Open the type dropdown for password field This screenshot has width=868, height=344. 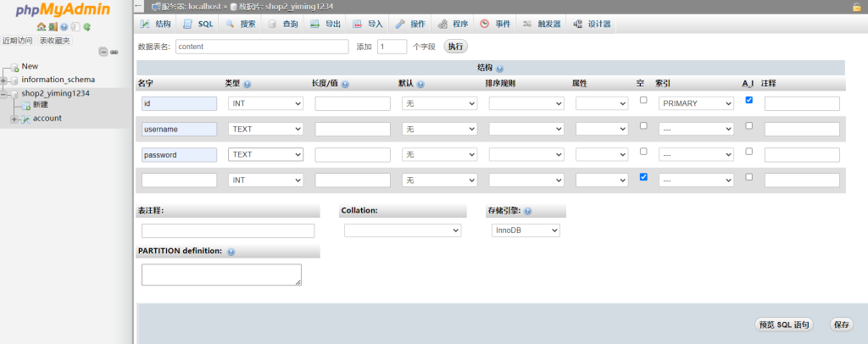(265, 155)
